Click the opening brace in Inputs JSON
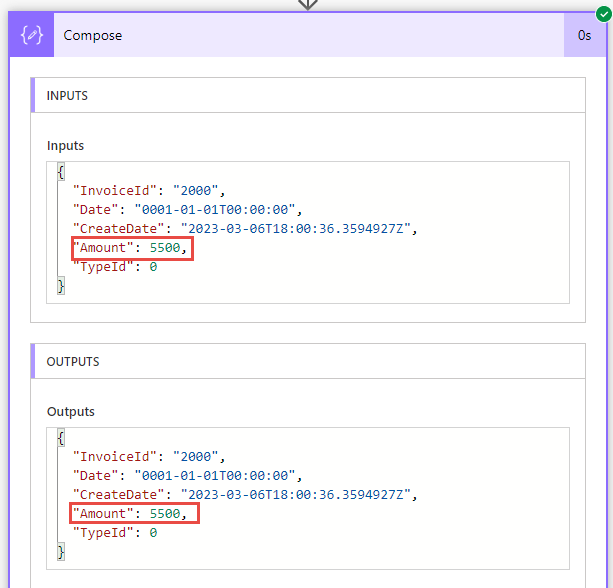Screen dimensions: 613x588 (x=61, y=172)
